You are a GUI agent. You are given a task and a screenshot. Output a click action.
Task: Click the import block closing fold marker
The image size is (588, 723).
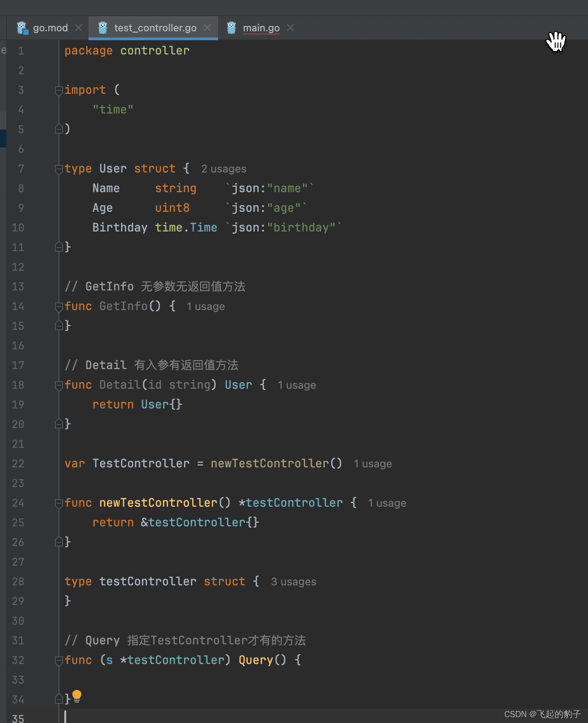point(59,129)
